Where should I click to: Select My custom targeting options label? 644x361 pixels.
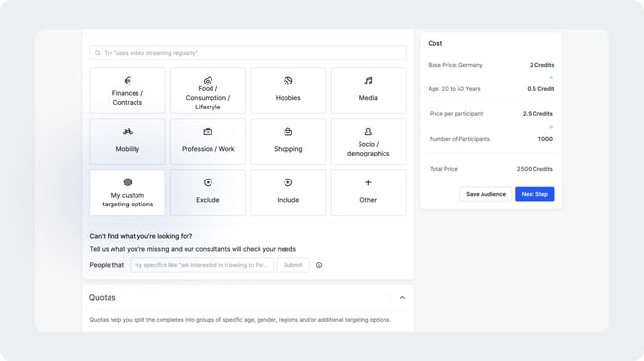point(128,200)
